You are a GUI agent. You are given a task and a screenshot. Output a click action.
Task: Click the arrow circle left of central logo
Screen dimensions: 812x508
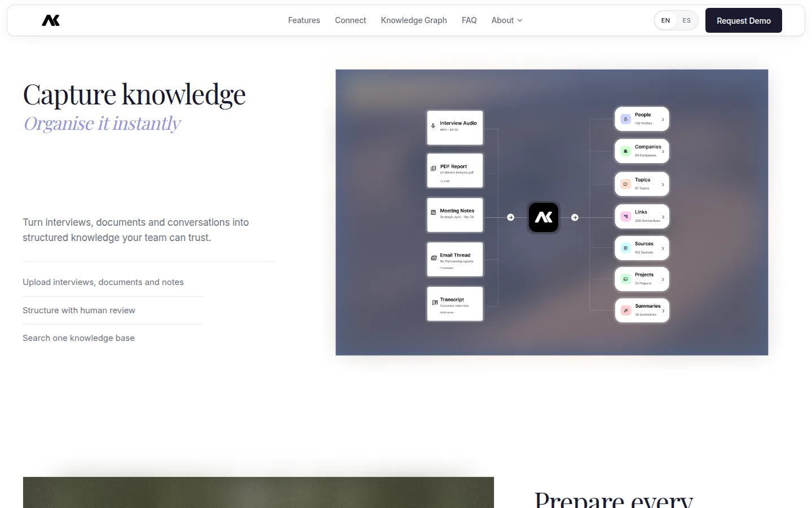510,217
